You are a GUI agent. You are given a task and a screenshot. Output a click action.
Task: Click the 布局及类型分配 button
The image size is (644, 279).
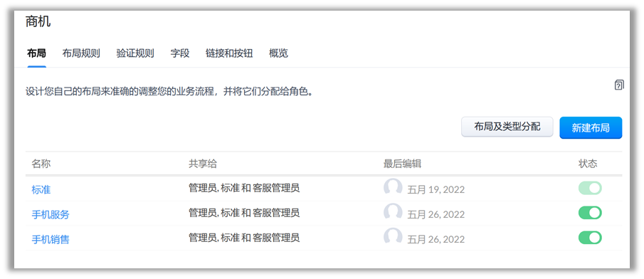tap(507, 127)
